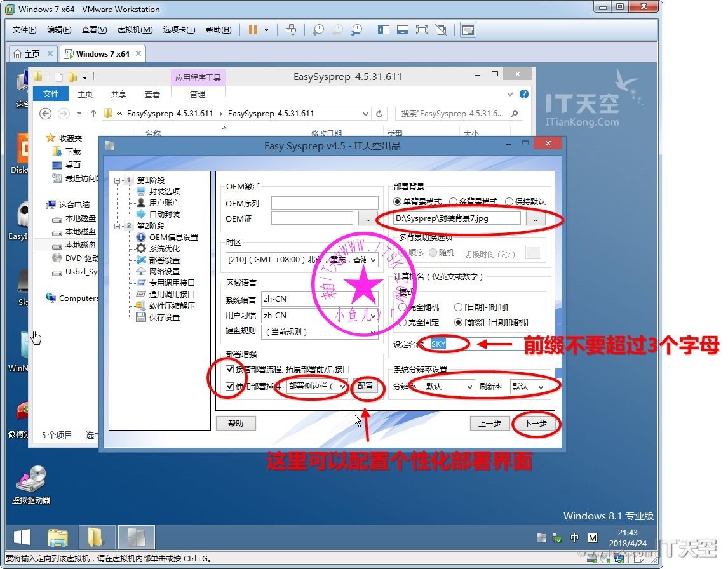Open the 虚拟机(M) menu
The width and height of the screenshot is (728, 569).
pyautogui.click(x=135, y=30)
